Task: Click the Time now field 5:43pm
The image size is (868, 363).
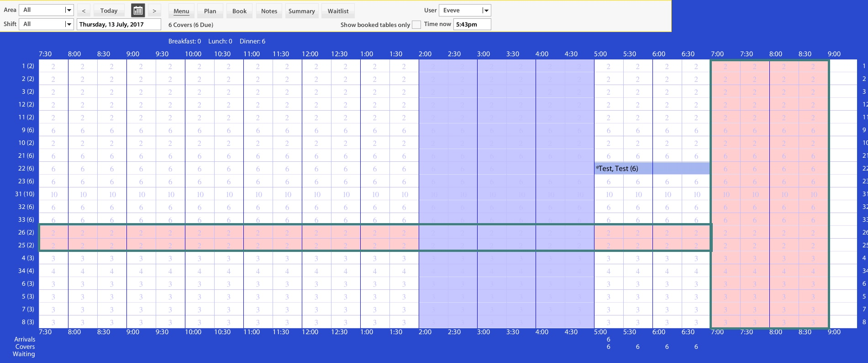Action: (x=472, y=24)
